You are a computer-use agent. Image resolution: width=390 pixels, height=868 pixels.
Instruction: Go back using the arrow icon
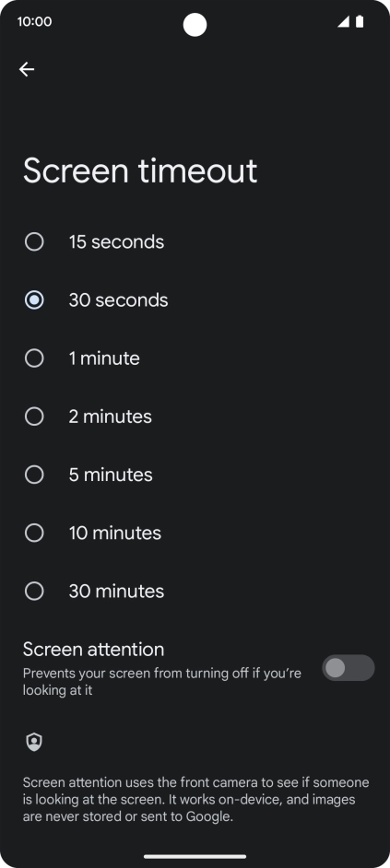click(27, 69)
